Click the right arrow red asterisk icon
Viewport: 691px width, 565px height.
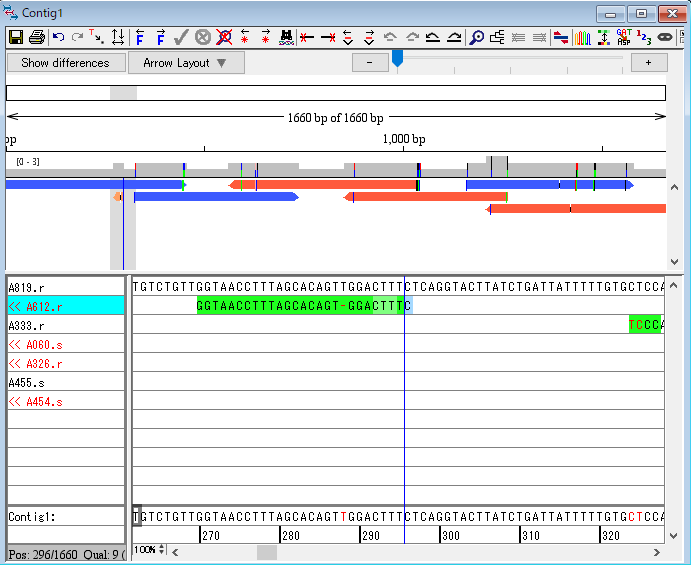point(265,37)
